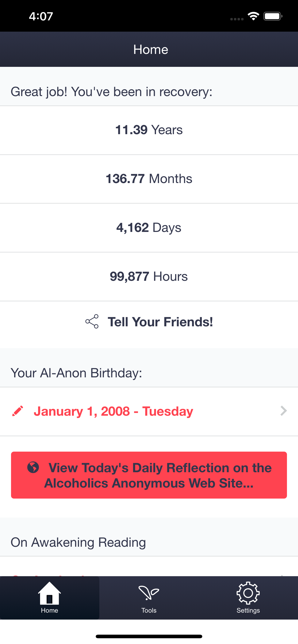This screenshot has width=298, height=644.
Task: Select the January 1, 2008 birthday date
Action: [x=113, y=411]
